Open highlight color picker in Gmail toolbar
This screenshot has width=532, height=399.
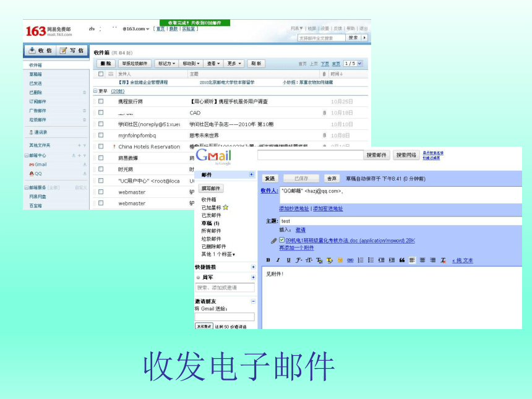[x=330, y=260]
